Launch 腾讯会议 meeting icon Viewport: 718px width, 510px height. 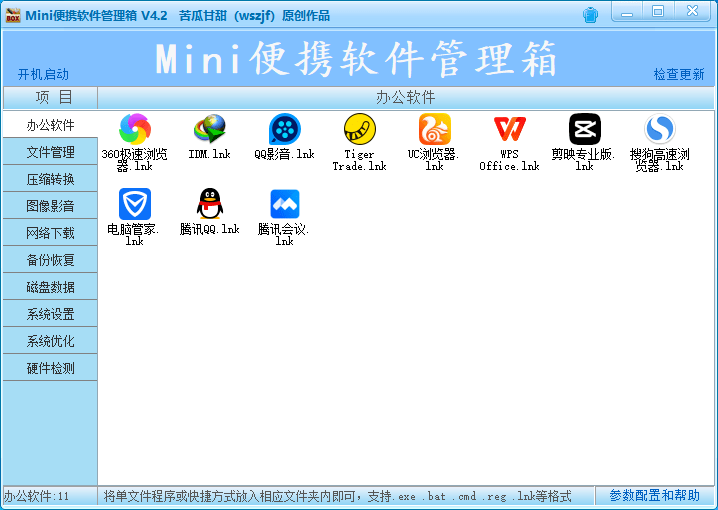(284, 204)
